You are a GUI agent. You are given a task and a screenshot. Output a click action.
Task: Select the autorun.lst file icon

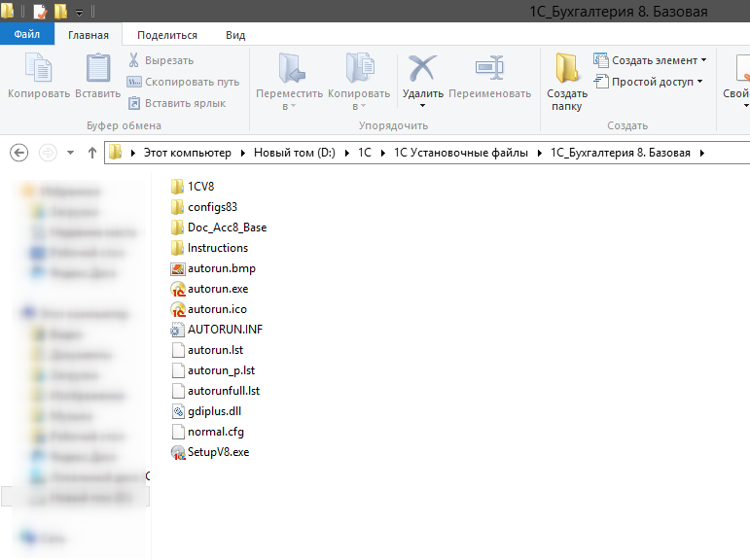177,350
